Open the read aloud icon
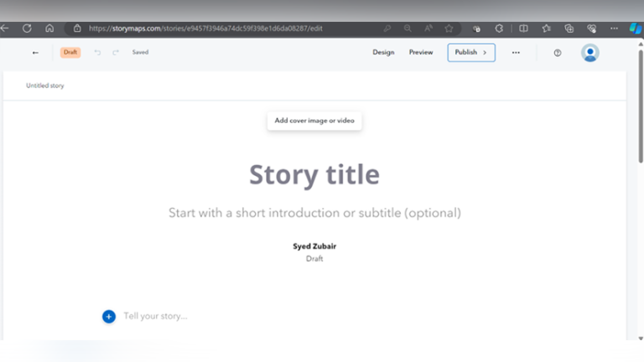The height and width of the screenshot is (362, 644). 428,28
